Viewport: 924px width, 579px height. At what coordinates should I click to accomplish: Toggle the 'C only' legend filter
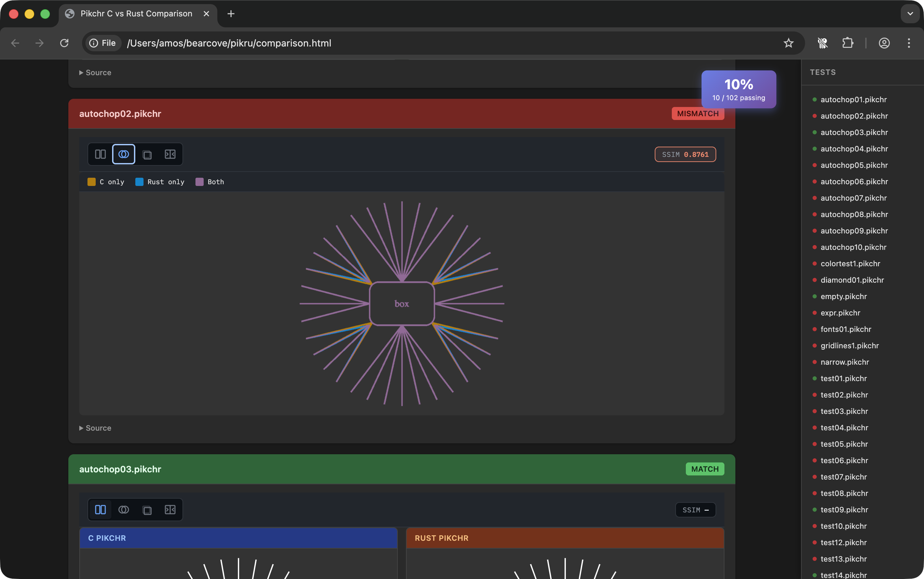pos(105,181)
